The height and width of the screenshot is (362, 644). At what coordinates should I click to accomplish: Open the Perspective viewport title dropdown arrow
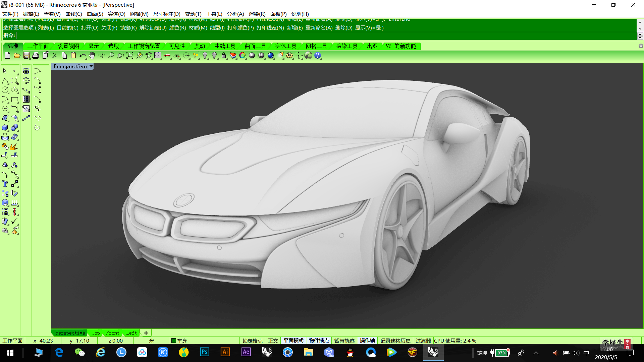(x=91, y=66)
